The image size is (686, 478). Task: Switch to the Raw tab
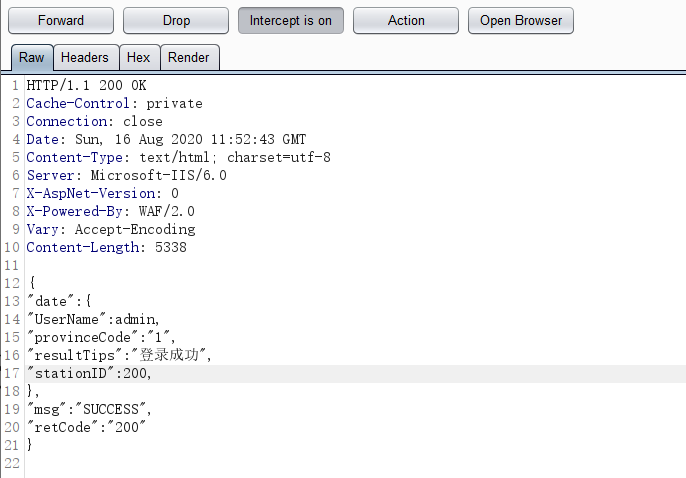click(31, 58)
